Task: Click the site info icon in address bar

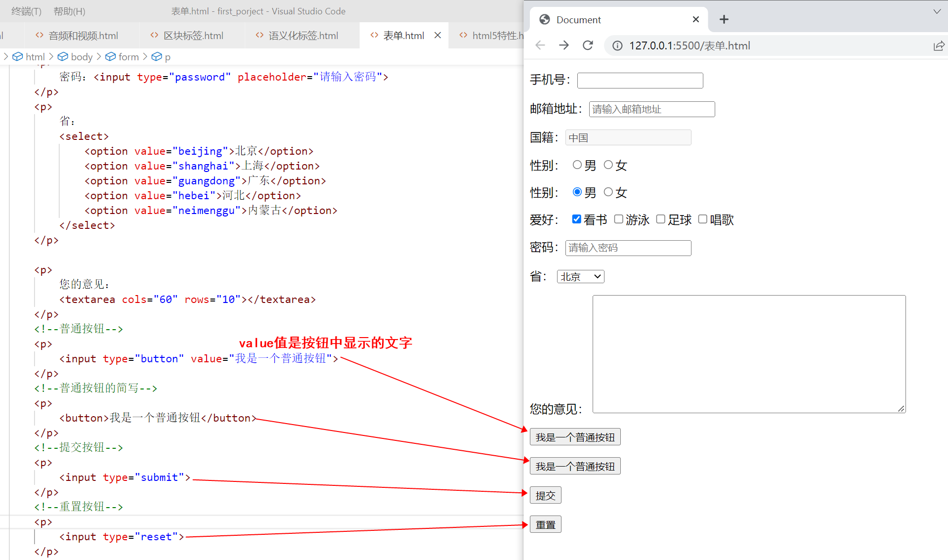Action: (617, 45)
